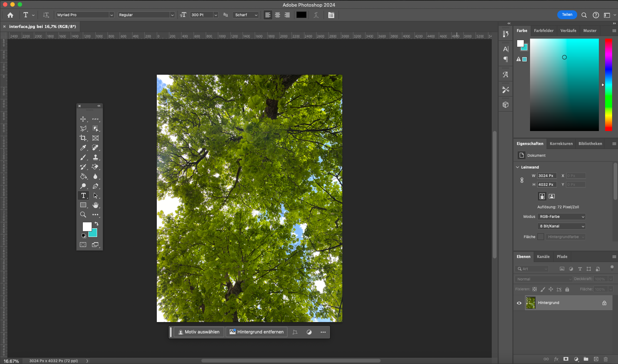Select the Clone Stamp tool
Viewport: 618px width, 364px height.
95,157
